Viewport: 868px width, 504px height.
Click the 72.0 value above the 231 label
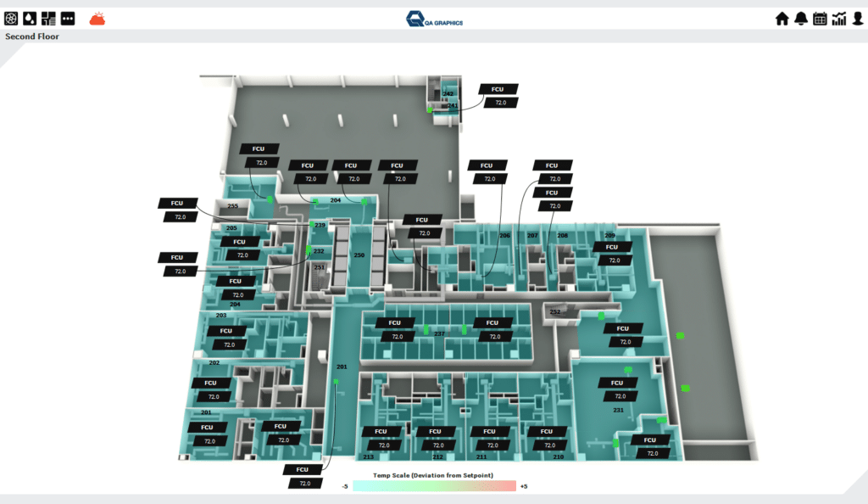(x=620, y=396)
